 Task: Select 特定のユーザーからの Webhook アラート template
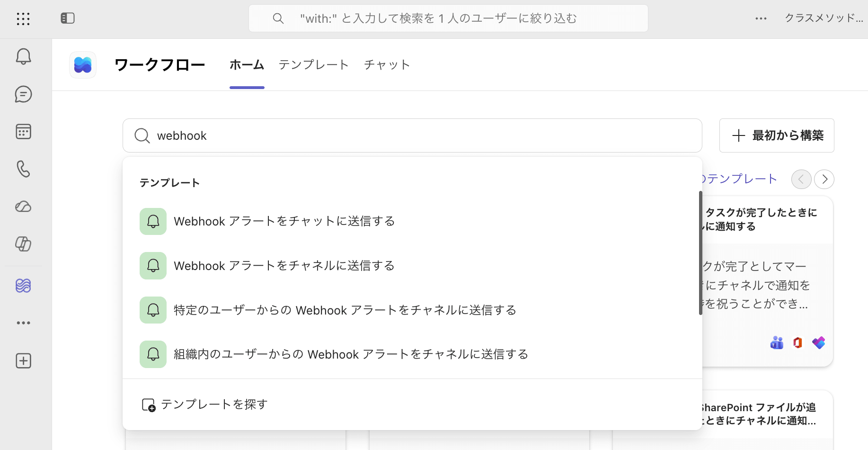tap(412, 310)
